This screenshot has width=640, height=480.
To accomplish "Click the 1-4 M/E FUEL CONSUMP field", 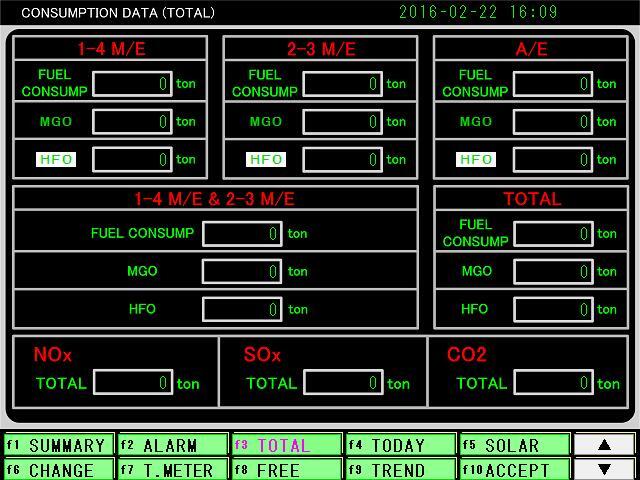I will (132, 84).
